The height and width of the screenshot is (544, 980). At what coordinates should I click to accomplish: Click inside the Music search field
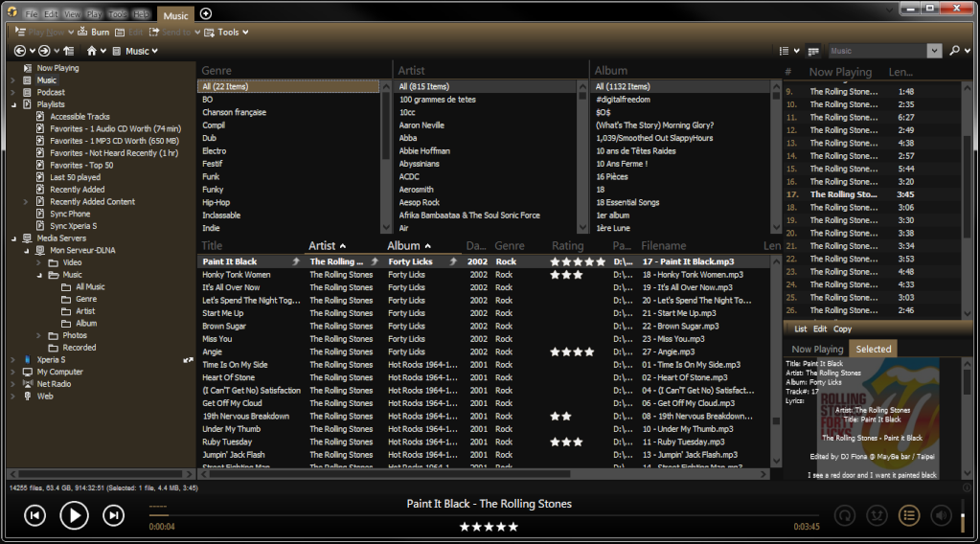877,51
